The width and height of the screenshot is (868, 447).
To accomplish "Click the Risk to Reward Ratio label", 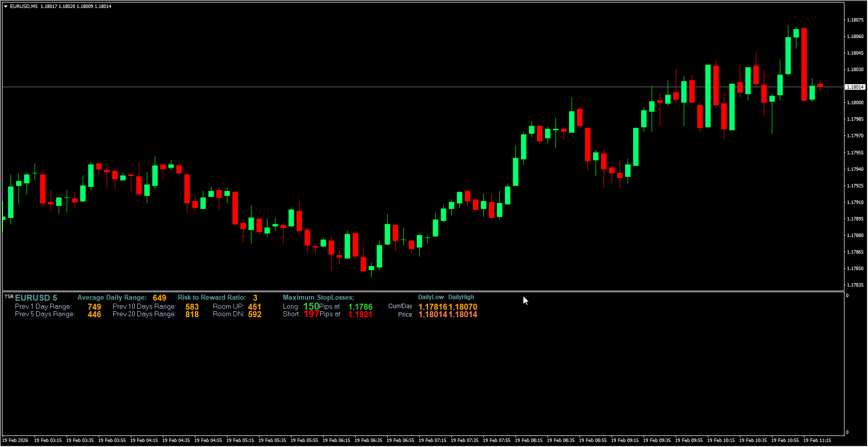I will pyautogui.click(x=211, y=298).
